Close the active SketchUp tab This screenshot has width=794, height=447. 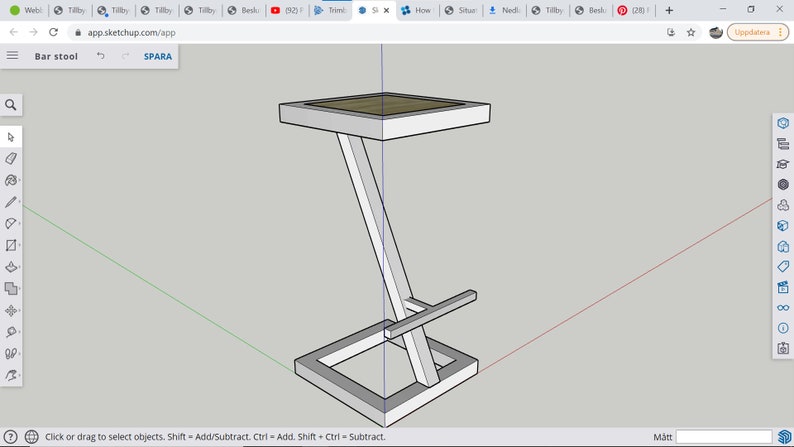click(x=386, y=10)
